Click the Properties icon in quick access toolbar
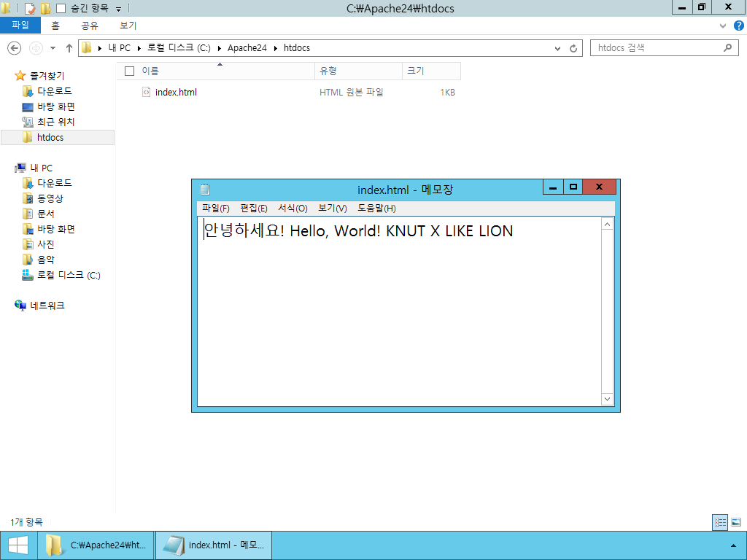Image resolution: width=747 pixels, height=560 pixels. 29,8
